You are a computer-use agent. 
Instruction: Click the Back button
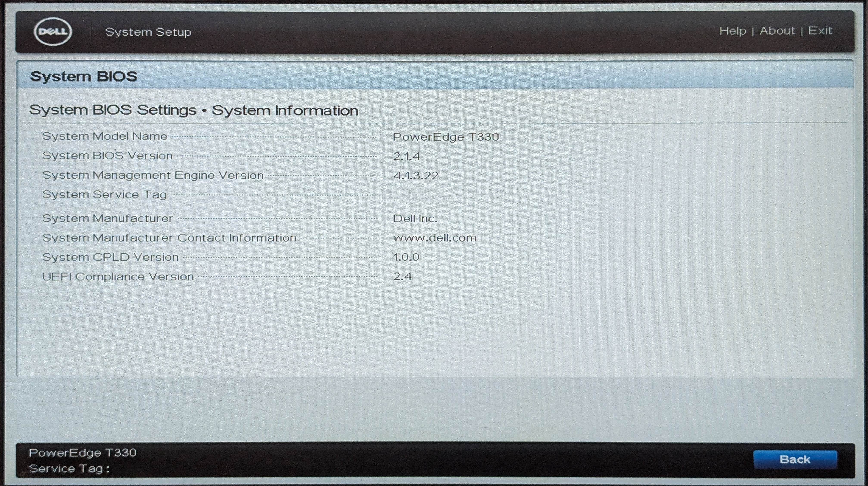795,459
